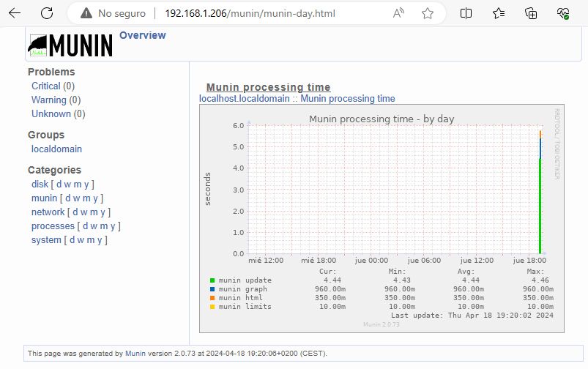The image size is (588, 369).
Task: Open the network category link
Action: click(x=48, y=212)
